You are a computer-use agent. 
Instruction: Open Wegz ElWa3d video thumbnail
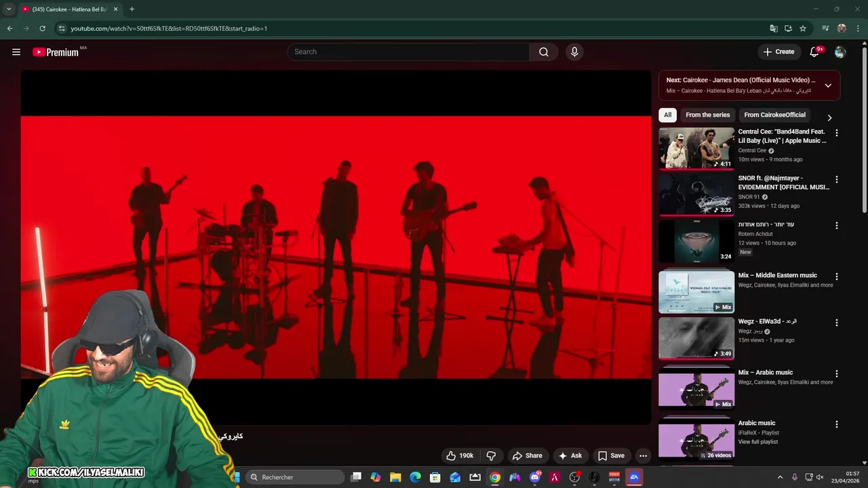696,338
